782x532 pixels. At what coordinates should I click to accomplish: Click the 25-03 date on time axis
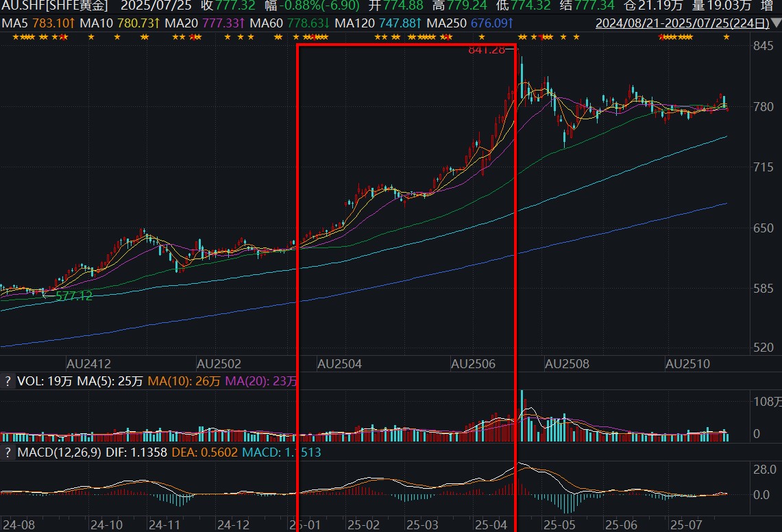coord(422,525)
